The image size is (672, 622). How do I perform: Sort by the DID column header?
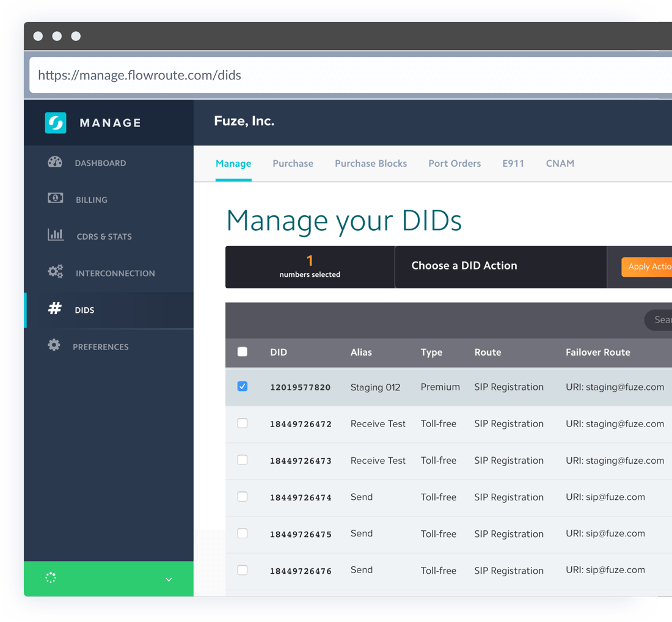tap(279, 353)
